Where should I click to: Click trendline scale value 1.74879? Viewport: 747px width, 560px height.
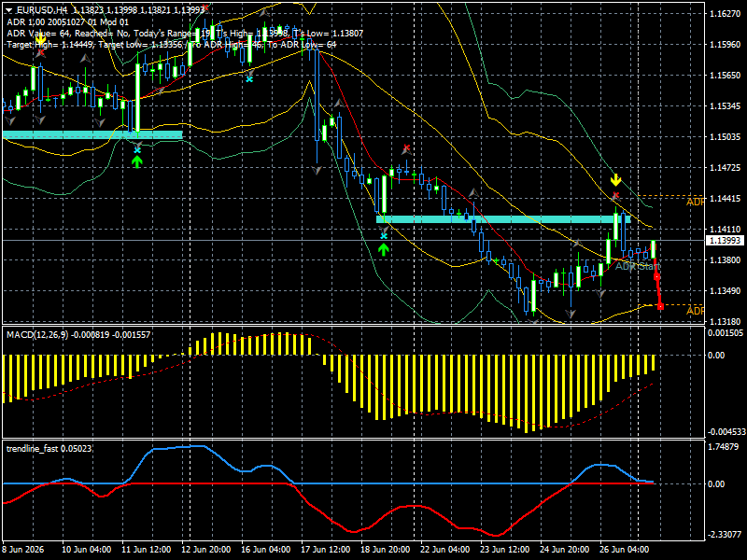click(x=724, y=447)
